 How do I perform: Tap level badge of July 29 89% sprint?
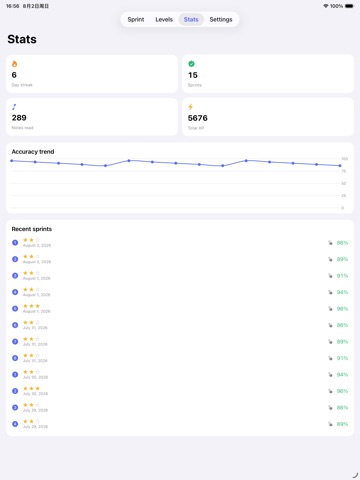click(15, 424)
